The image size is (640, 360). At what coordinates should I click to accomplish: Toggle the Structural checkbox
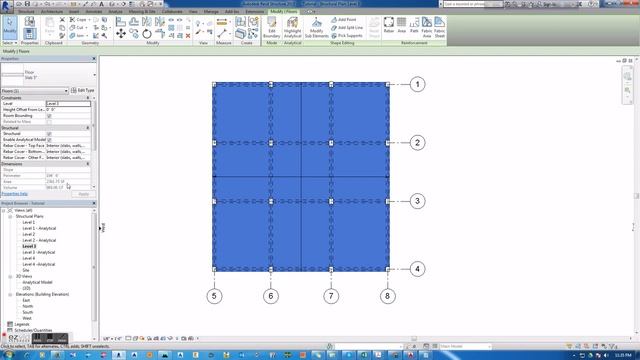pyautogui.click(x=49, y=134)
